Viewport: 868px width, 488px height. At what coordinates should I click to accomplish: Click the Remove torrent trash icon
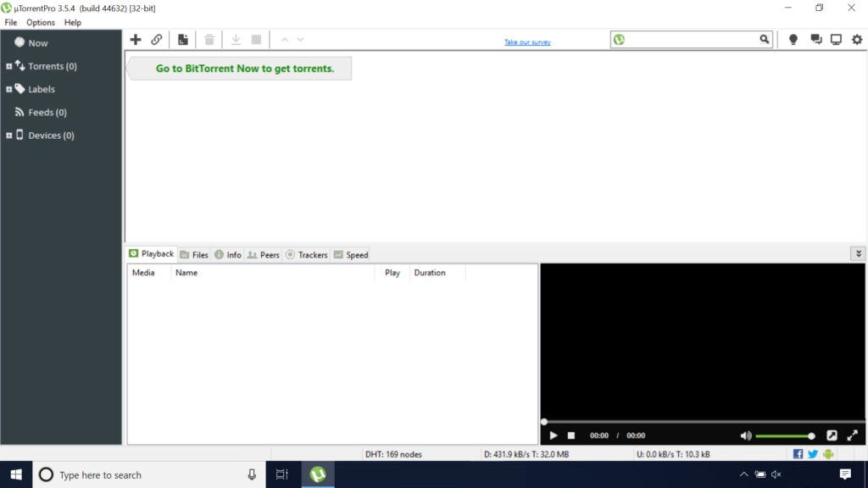point(209,39)
